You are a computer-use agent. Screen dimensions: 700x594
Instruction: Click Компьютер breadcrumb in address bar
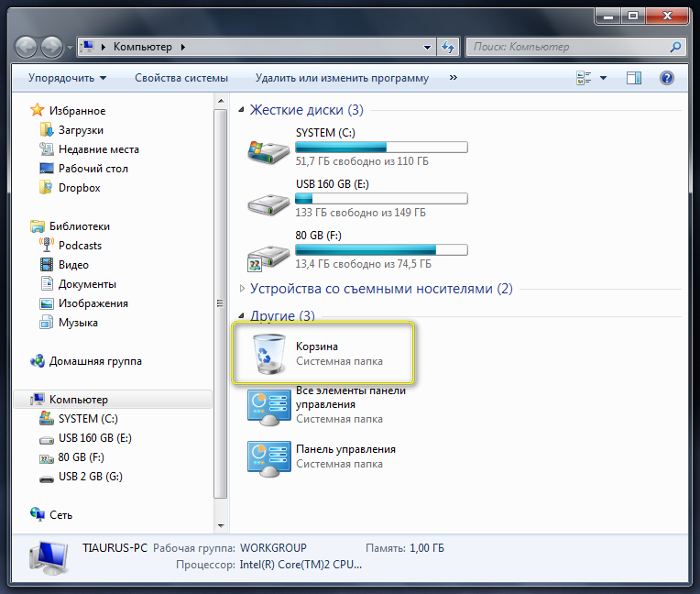(142, 47)
